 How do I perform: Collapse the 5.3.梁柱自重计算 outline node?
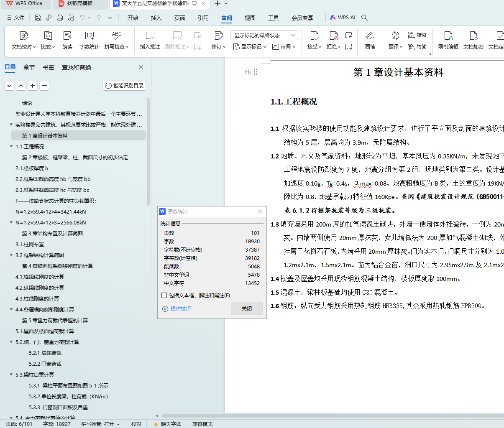pos(11,374)
